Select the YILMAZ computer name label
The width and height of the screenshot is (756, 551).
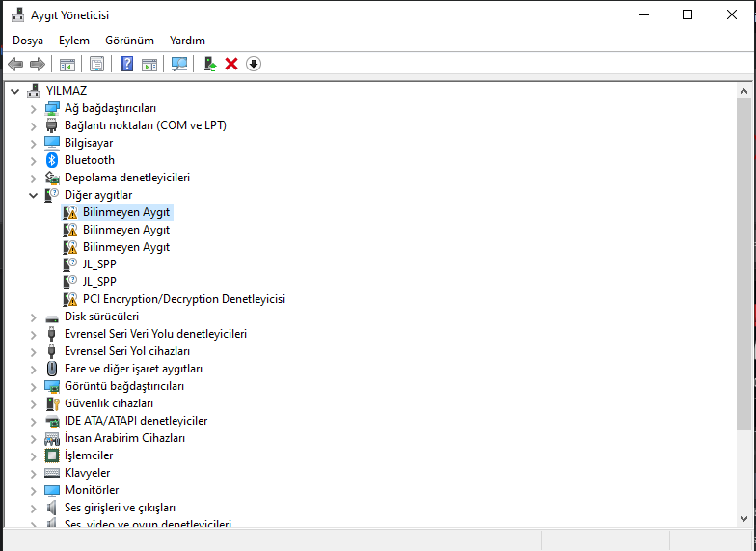(x=66, y=91)
